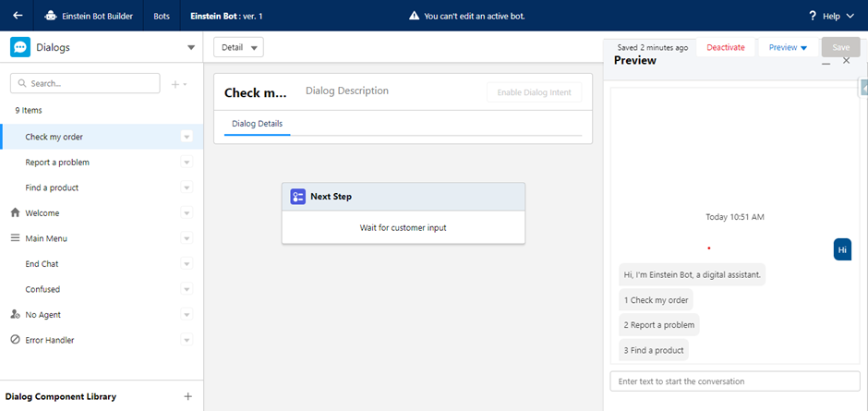
Task: Switch to the Dialog Details tab
Action: click(x=257, y=124)
